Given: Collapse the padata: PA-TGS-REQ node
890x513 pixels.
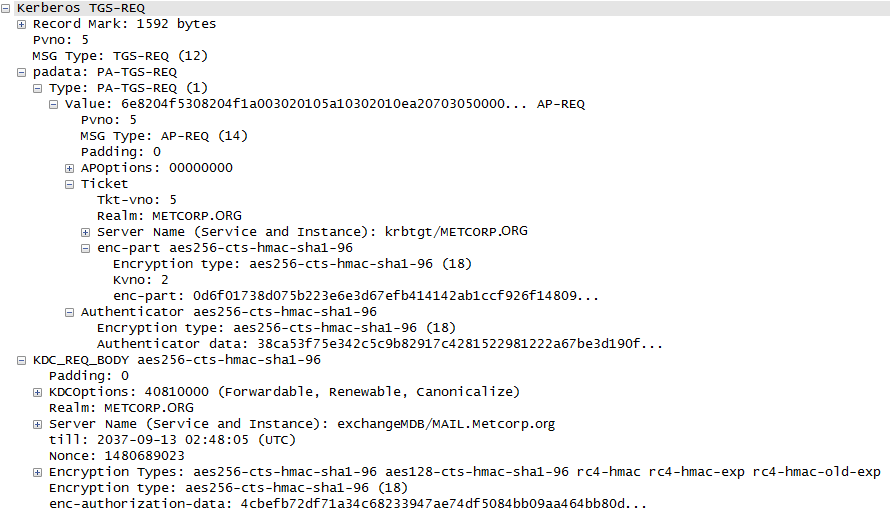Looking at the screenshot, I should click(x=22, y=72).
